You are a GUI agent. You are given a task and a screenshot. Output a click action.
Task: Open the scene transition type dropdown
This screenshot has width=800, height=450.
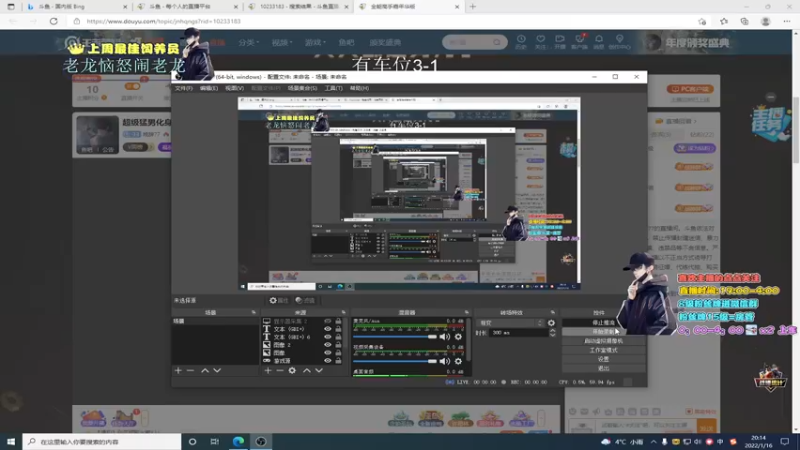tap(510, 323)
